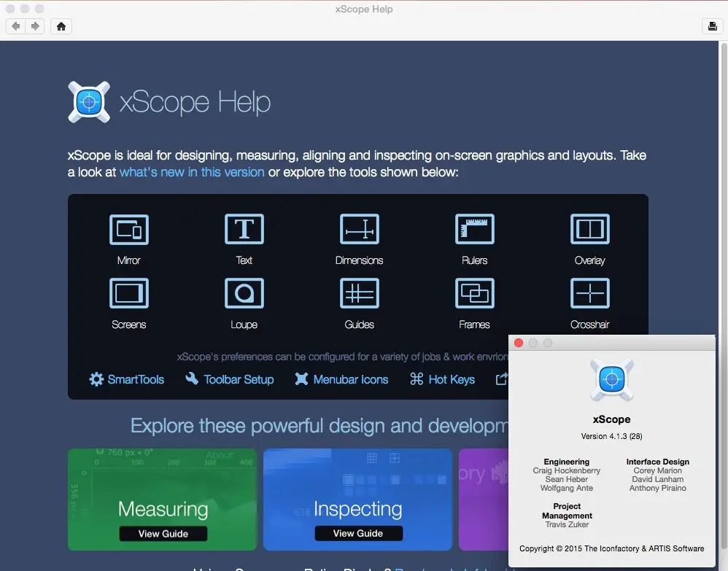The height and width of the screenshot is (571, 728).
Task: Click the xScope Help window title
Action: 364,9
